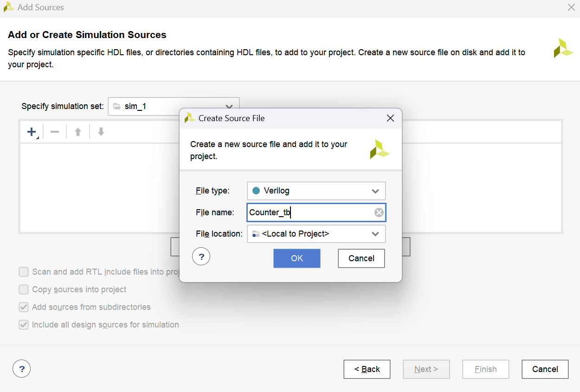Open help in Create Source File dialog

pos(201,257)
